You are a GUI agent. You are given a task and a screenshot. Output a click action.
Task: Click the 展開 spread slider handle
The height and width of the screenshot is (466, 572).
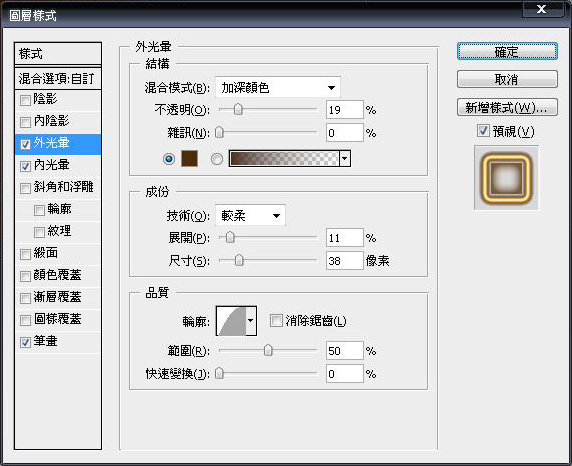point(230,237)
